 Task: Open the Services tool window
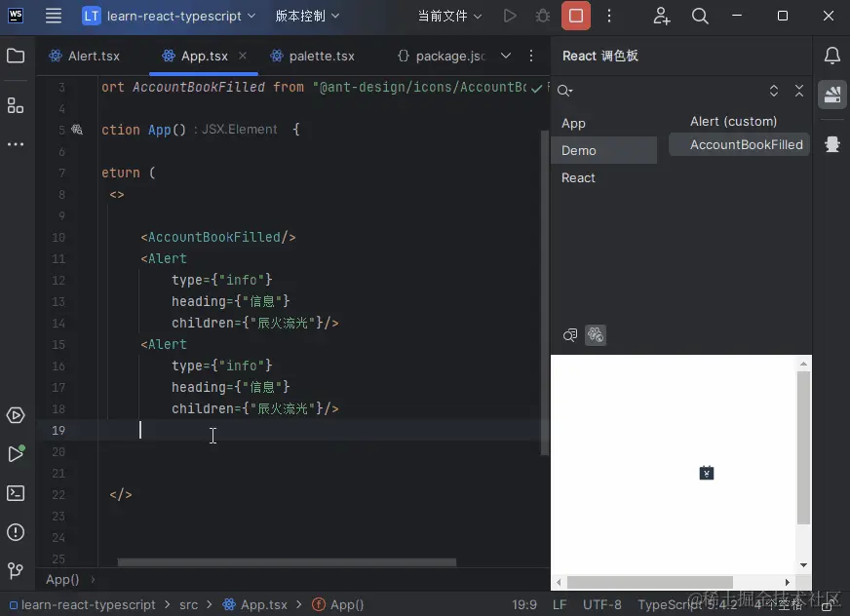pyautogui.click(x=16, y=415)
